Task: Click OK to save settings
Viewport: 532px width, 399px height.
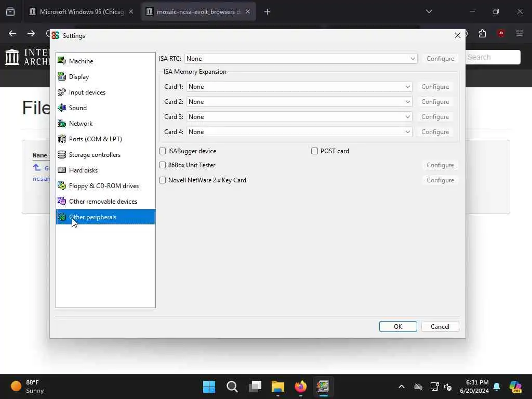Action: [398, 326]
